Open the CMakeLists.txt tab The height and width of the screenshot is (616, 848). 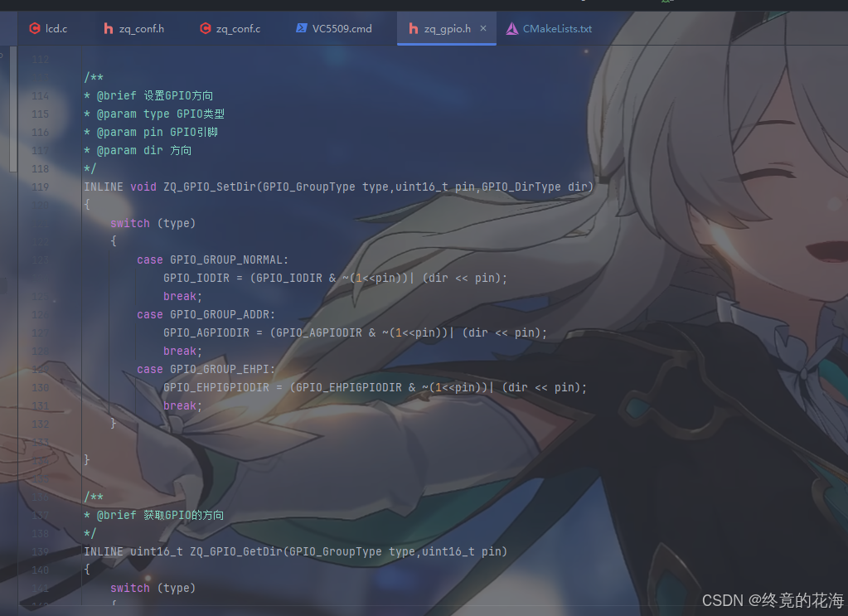click(549, 29)
